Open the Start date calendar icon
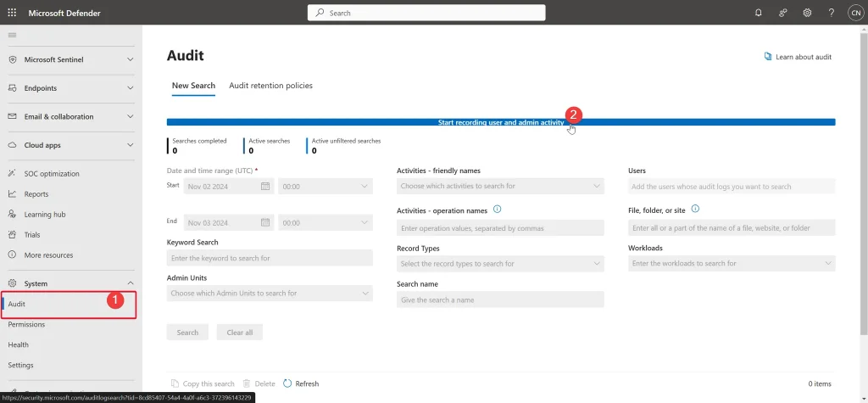 click(265, 187)
